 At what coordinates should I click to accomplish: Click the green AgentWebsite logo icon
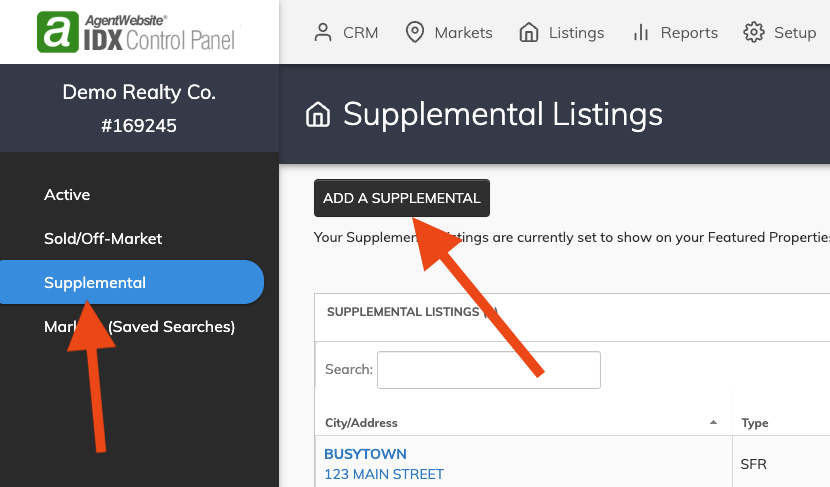click(x=58, y=32)
